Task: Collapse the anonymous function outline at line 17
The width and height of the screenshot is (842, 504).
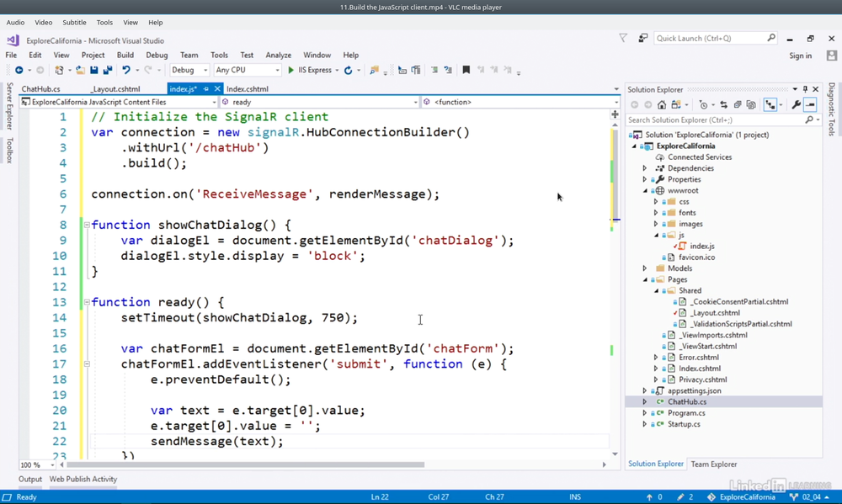Action: pyautogui.click(x=87, y=364)
